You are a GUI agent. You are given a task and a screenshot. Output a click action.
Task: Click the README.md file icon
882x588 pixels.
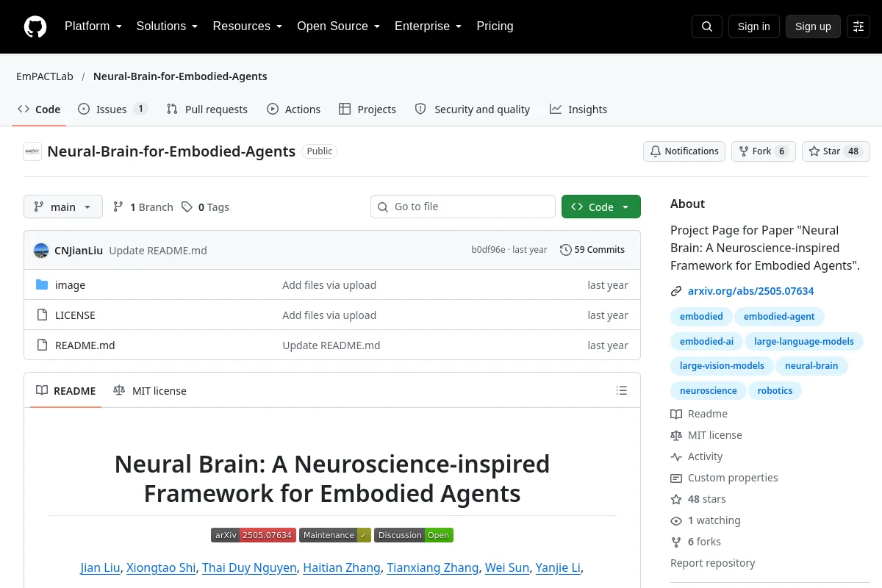click(42, 345)
